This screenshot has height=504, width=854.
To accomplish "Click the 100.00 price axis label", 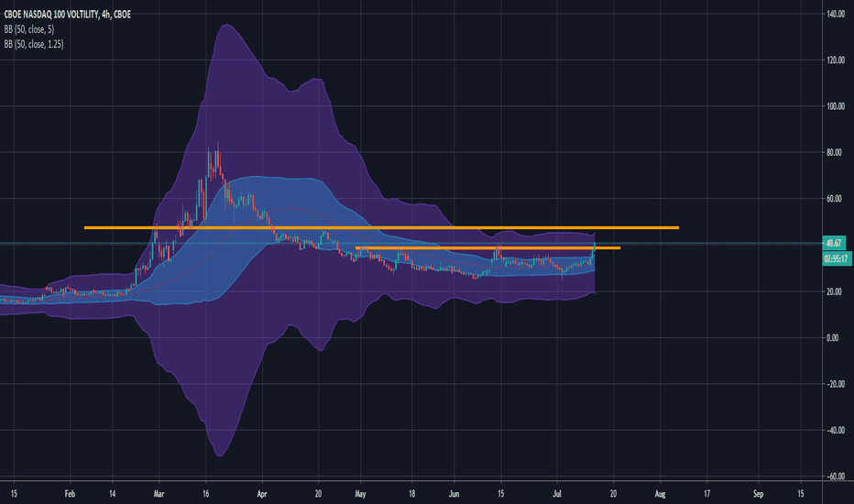I will click(836, 106).
